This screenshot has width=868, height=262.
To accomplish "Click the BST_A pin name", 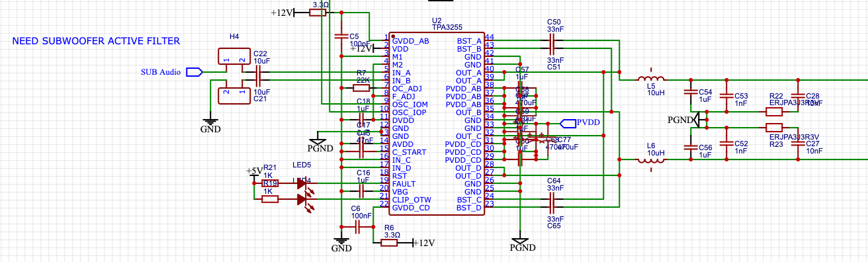I will [x=469, y=41].
